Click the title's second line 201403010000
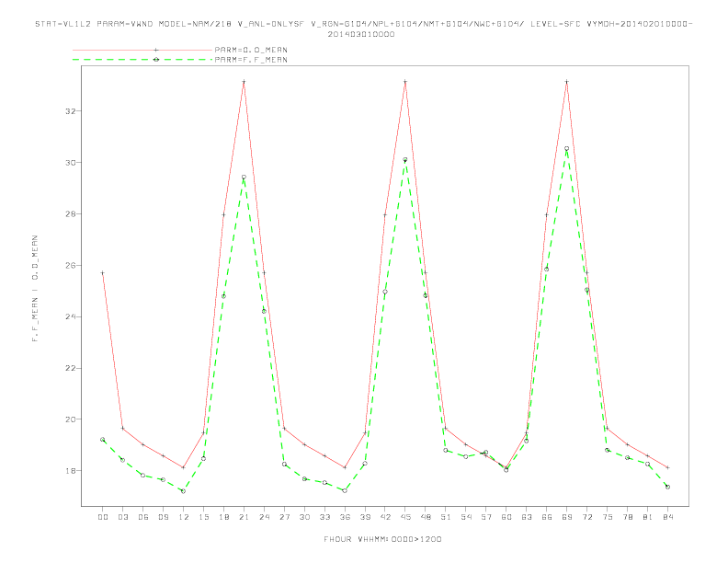Screen dimensions: 728x563 (x=361, y=34)
